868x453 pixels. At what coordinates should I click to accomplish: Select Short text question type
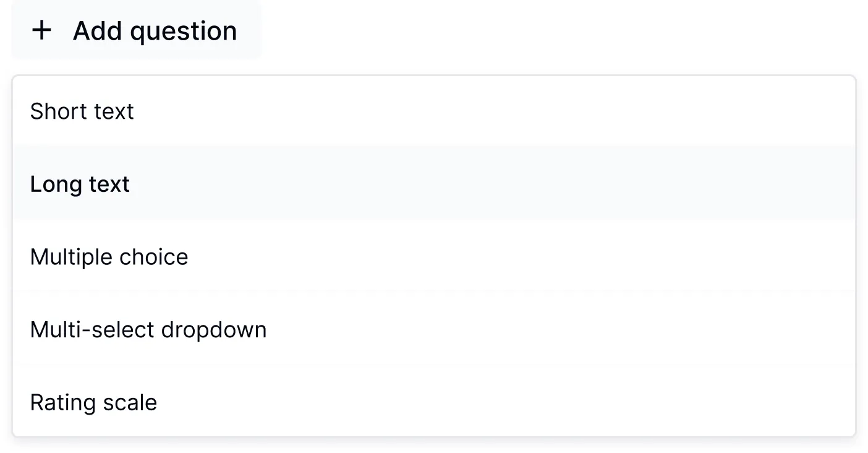click(82, 111)
